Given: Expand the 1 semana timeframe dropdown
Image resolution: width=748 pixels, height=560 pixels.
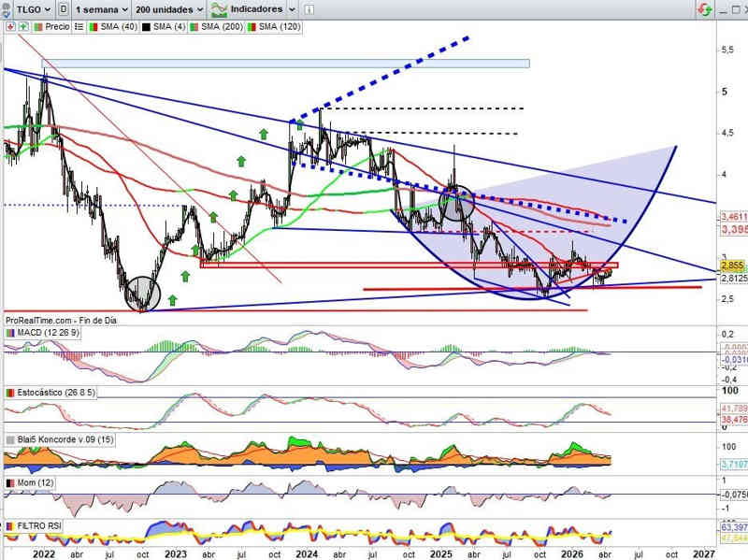Looking at the screenshot, I should click(101, 9).
